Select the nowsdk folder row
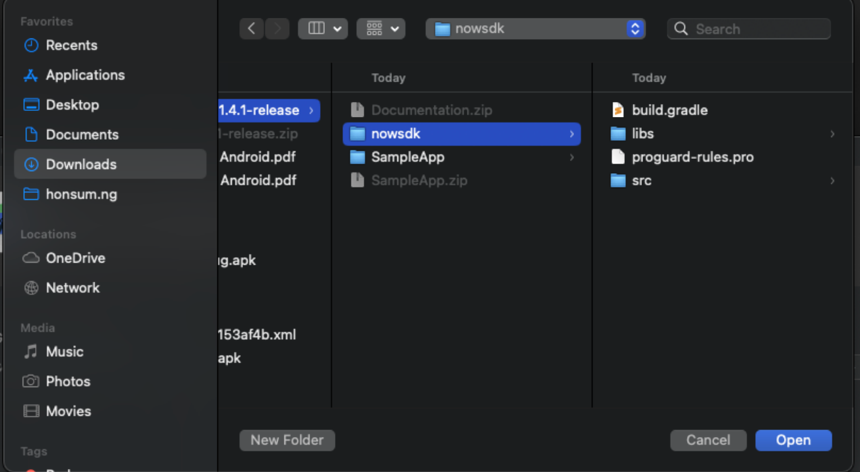 point(462,134)
